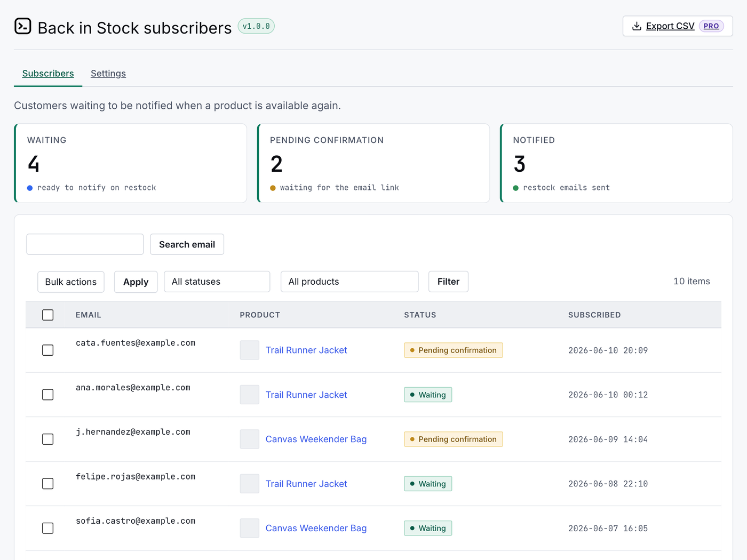
Task: Open Canvas Weekender Bag link in j.hernandez row
Action: pos(316,439)
